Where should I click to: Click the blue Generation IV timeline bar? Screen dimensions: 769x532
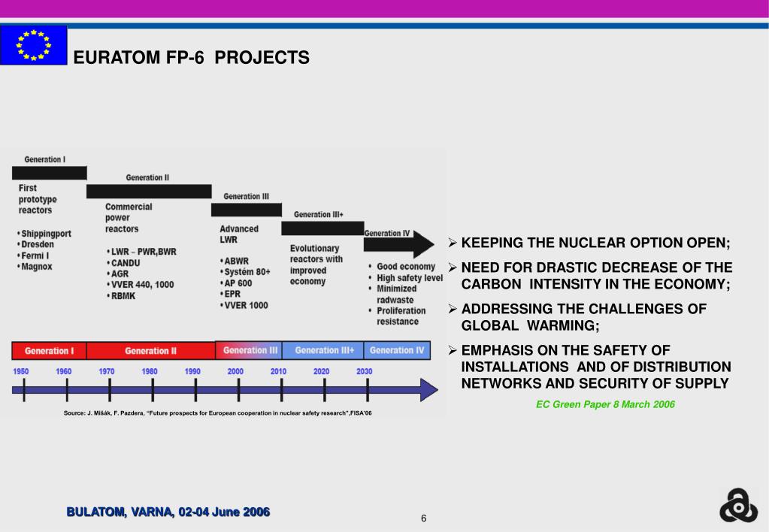point(397,350)
